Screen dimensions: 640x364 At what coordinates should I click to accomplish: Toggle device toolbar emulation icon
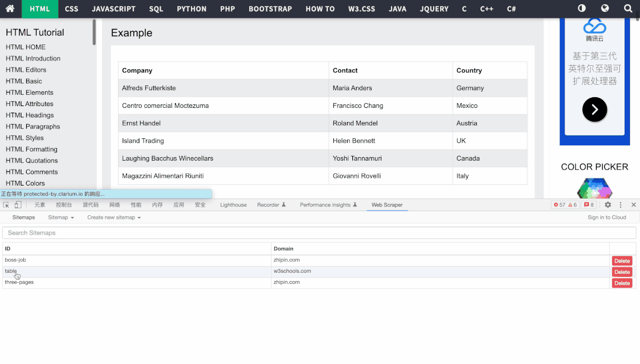[18, 205]
